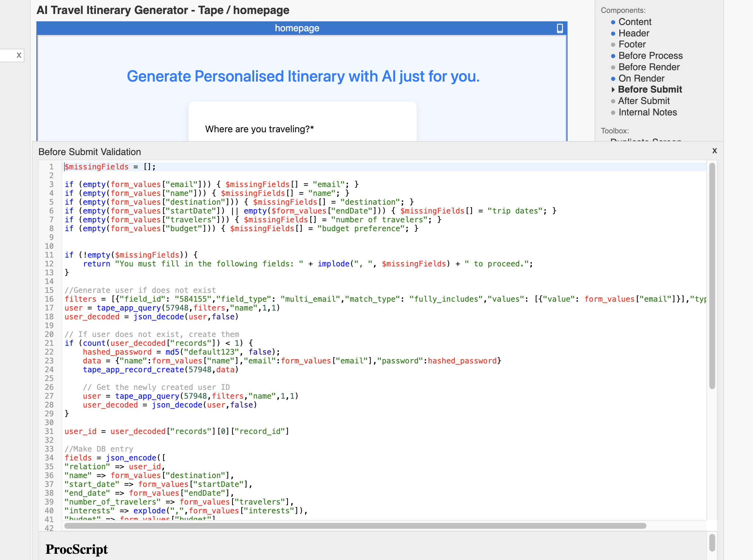Enable the Footer component indicator

point(613,44)
